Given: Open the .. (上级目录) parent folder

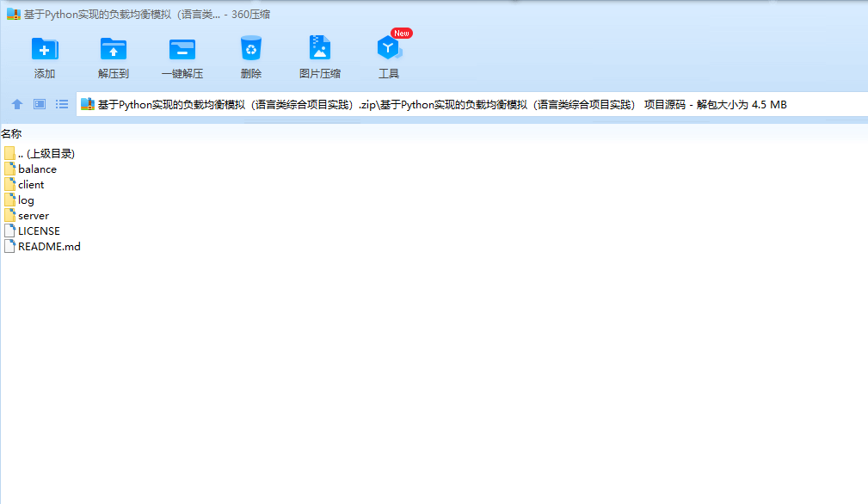Looking at the screenshot, I should [39, 153].
